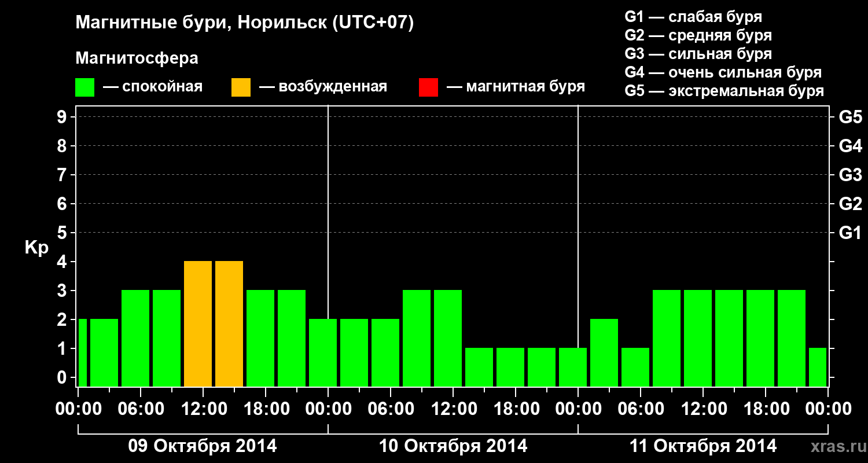Click the red 'магнитная буря' legend swatch
The image size is (868, 463).
point(428,87)
